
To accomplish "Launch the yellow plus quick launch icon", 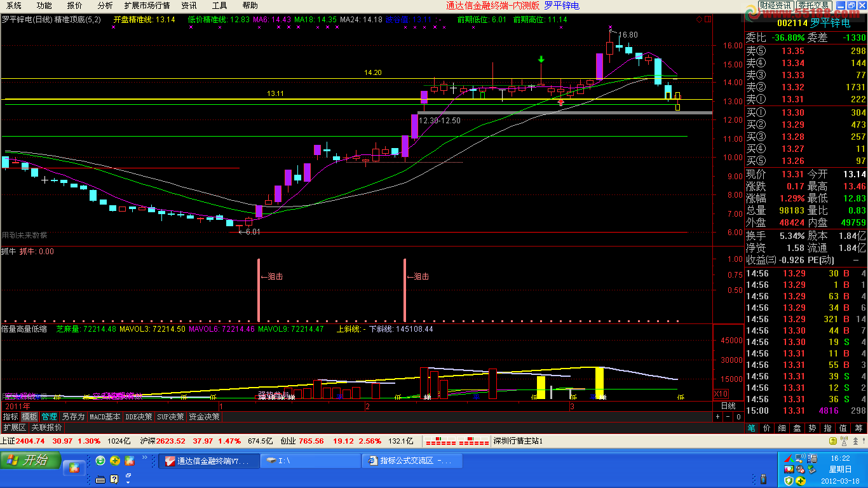I will tap(115, 461).
